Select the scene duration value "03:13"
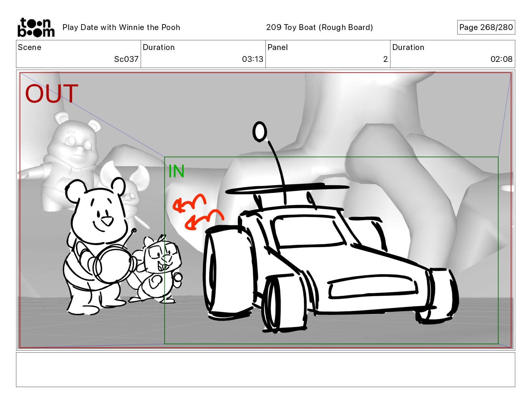 click(x=253, y=59)
